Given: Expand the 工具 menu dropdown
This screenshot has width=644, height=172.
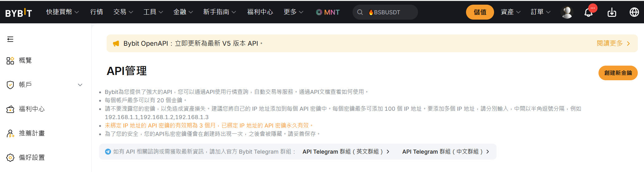Looking at the screenshot, I should 161,12.
